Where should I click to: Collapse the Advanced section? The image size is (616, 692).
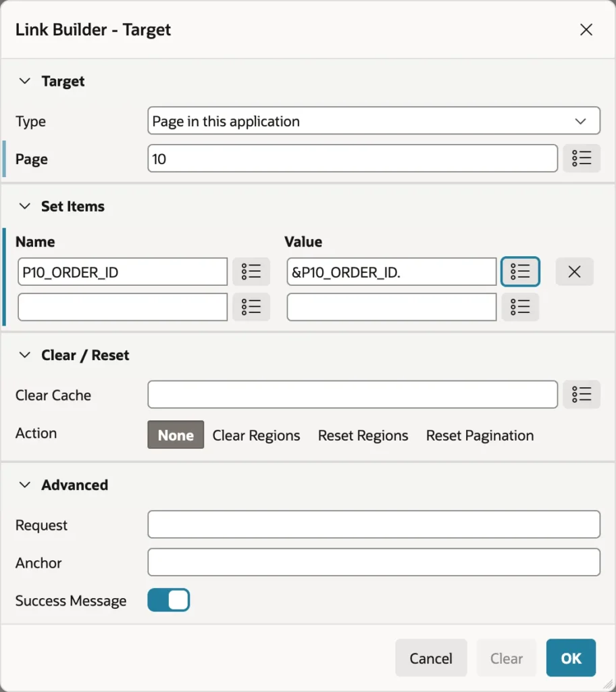25,485
